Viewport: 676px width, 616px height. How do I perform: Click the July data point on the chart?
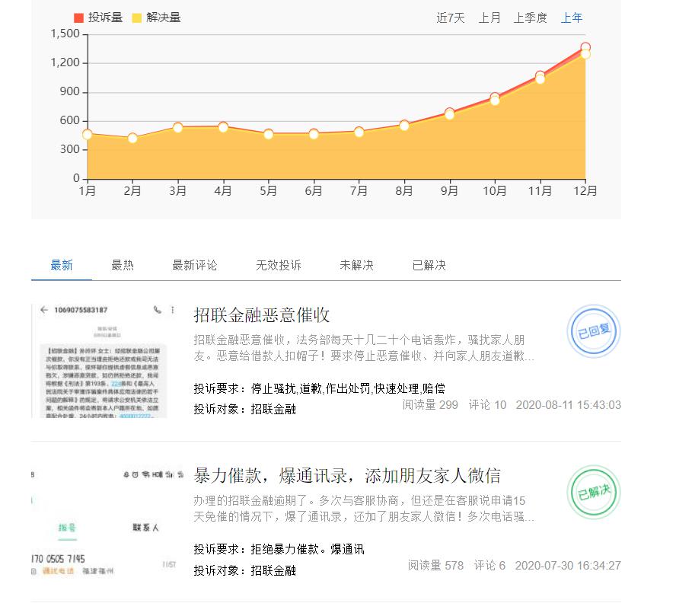[359, 132]
